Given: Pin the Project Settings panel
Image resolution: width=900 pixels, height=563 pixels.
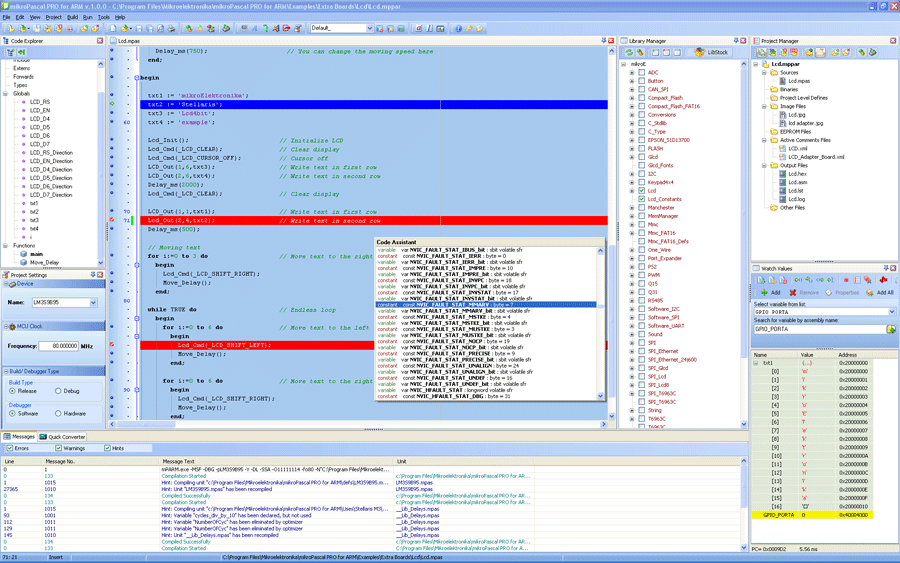Looking at the screenshot, I should 92,275.
